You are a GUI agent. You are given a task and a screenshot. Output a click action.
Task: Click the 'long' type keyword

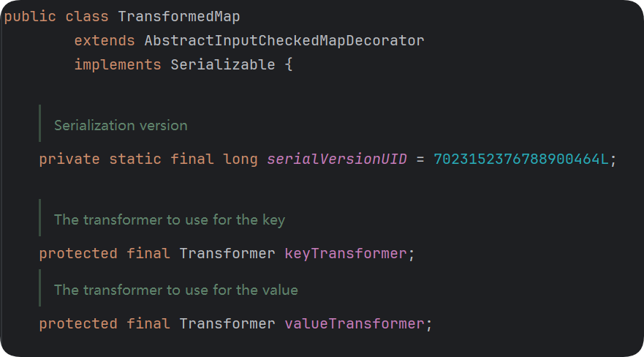pos(240,159)
